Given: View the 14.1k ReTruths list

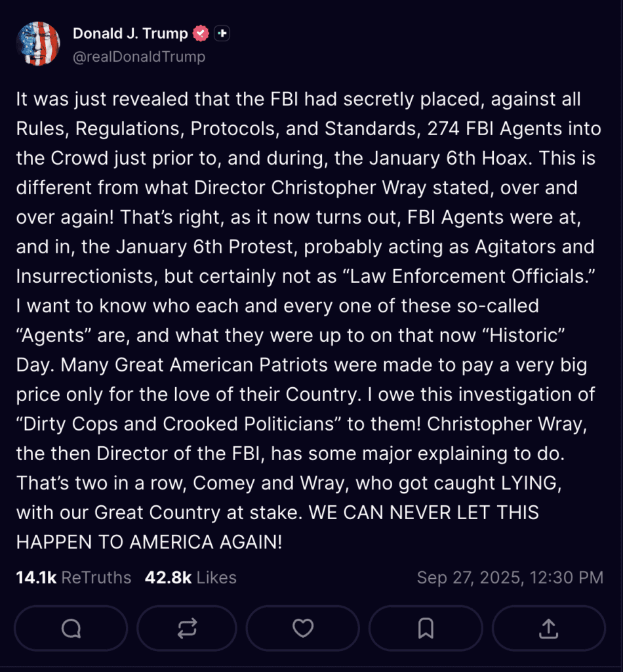Looking at the screenshot, I should pos(73,577).
